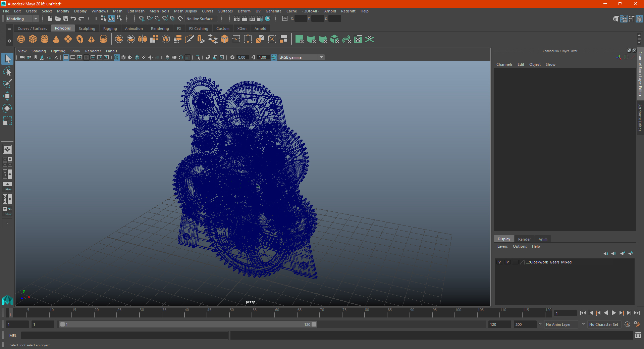Create a polygon cylinder from the shelf
The height and width of the screenshot is (349, 644).
coord(45,39)
